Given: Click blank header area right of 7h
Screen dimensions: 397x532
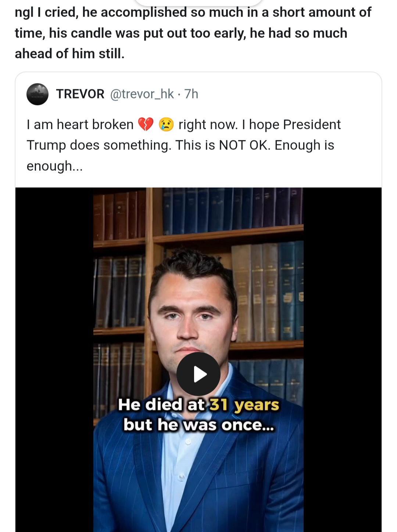Looking at the screenshot, I should coord(287,94).
